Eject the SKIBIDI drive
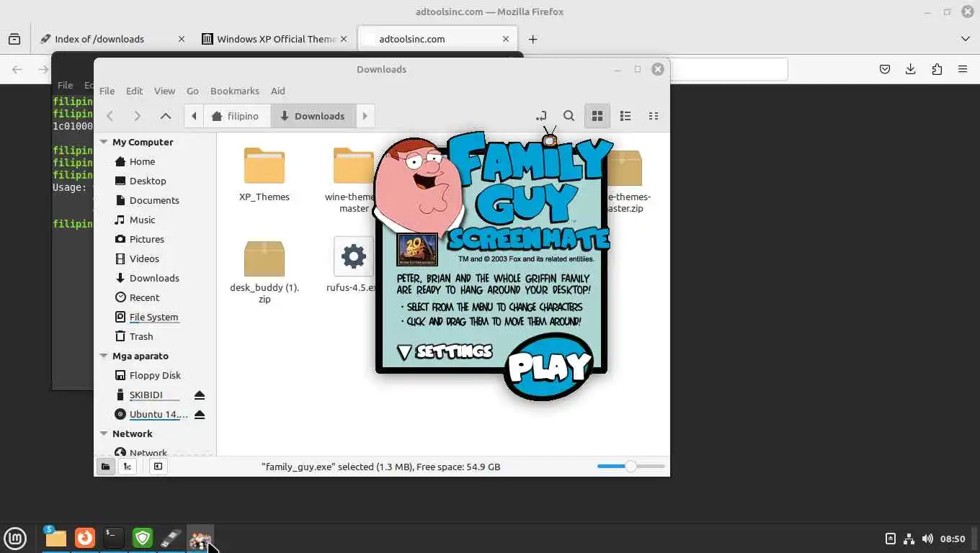The width and height of the screenshot is (980, 553). 200,395
